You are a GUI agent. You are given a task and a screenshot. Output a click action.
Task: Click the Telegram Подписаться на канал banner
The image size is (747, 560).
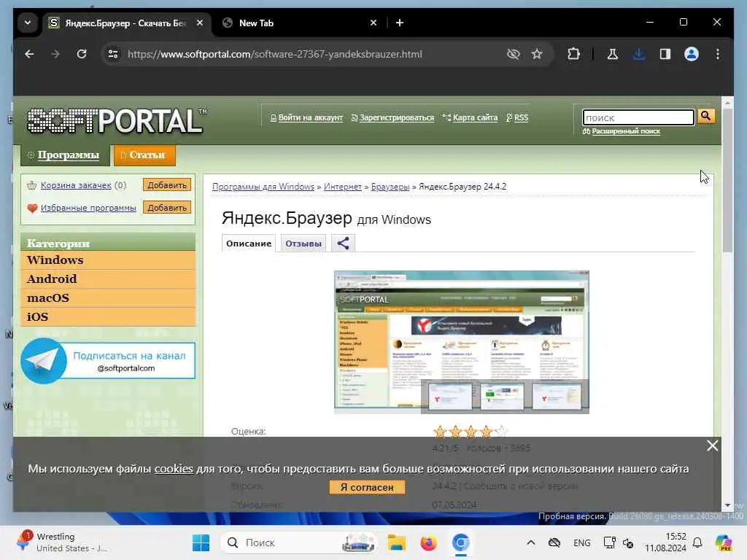click(108, 361)
